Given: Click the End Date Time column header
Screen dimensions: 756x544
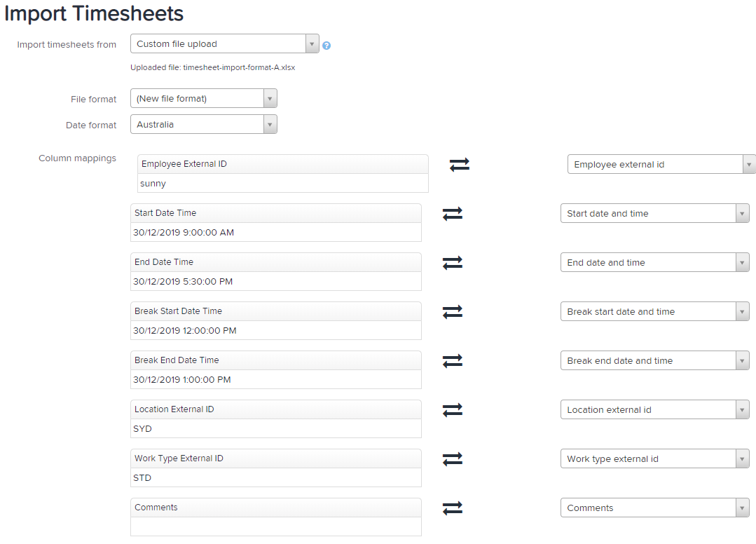Looking at the screenshot, I should [x=276, y=262].
